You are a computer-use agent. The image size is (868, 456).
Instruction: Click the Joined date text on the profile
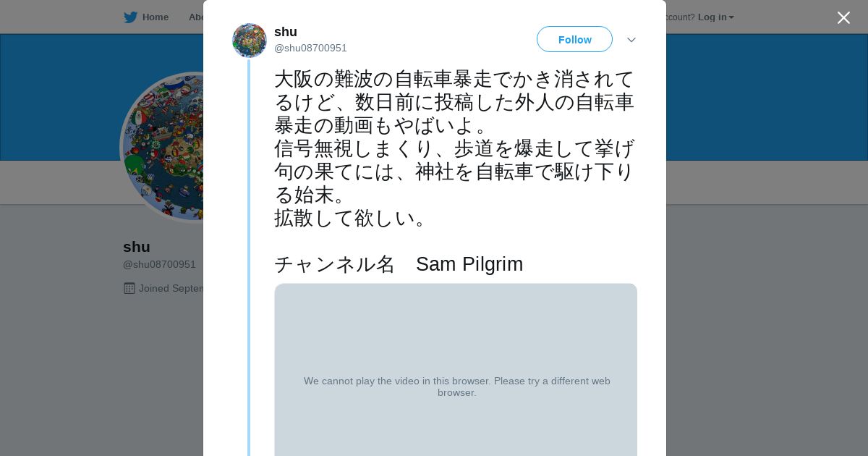(171, 288)
